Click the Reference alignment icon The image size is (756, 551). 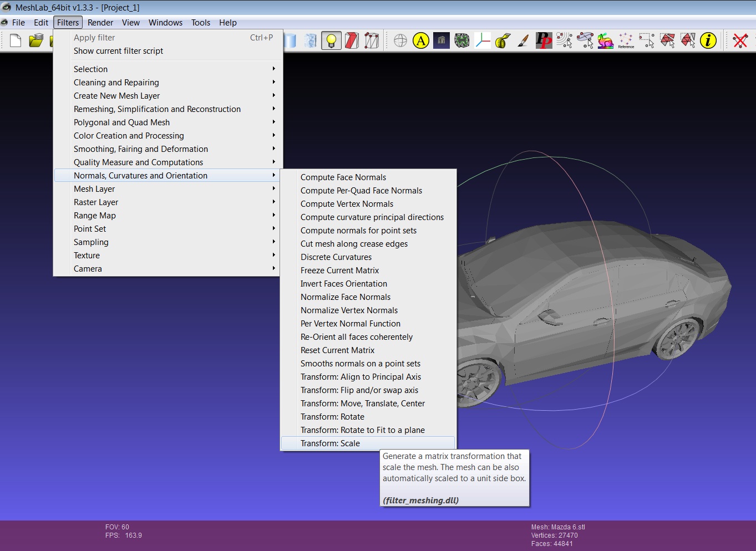pos(625,40)
